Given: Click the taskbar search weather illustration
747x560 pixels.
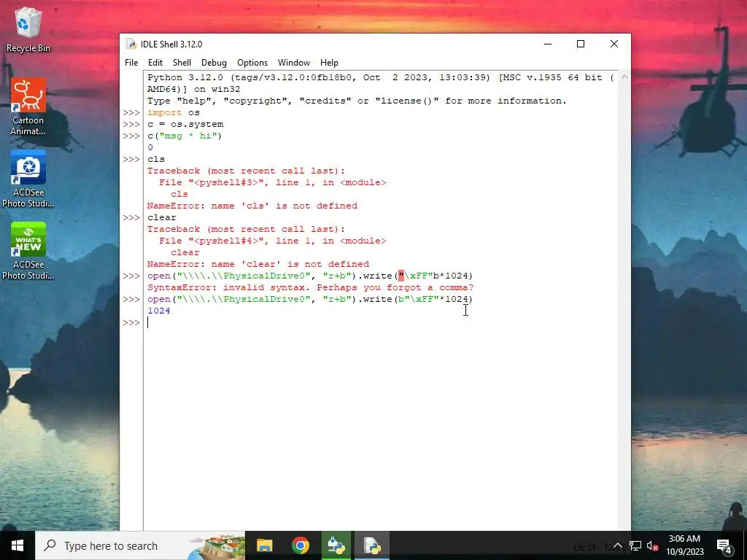Looking at the screenshot, I should click(217, 545).
